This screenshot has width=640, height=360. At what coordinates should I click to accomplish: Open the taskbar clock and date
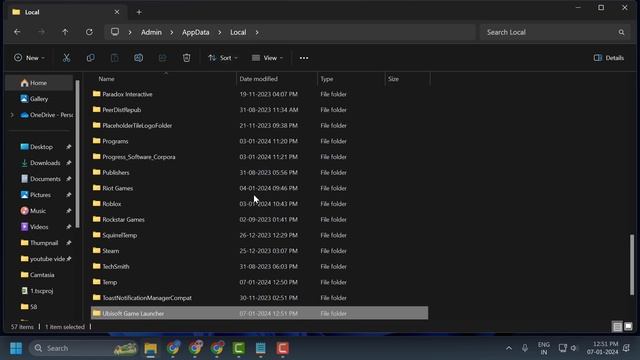tap(602, 348)
